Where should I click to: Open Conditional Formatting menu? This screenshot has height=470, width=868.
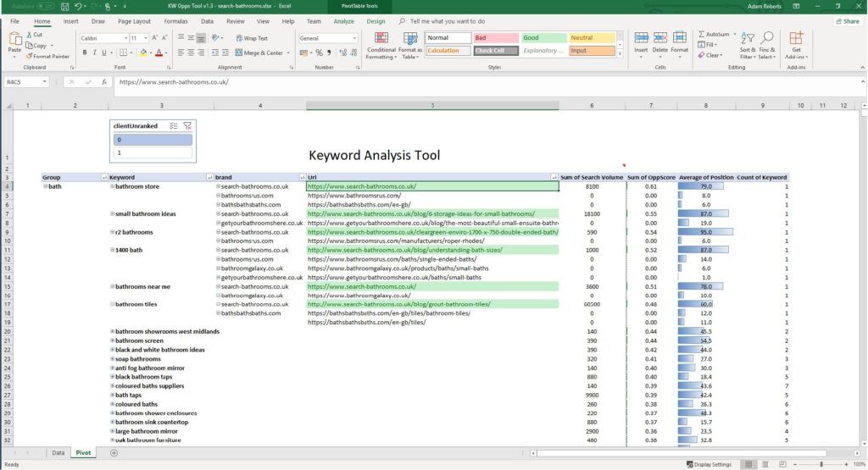click(381, 46)
